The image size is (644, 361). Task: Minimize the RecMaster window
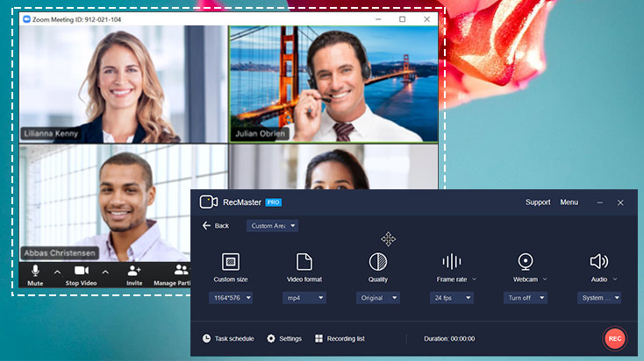[x=600, y=202]
